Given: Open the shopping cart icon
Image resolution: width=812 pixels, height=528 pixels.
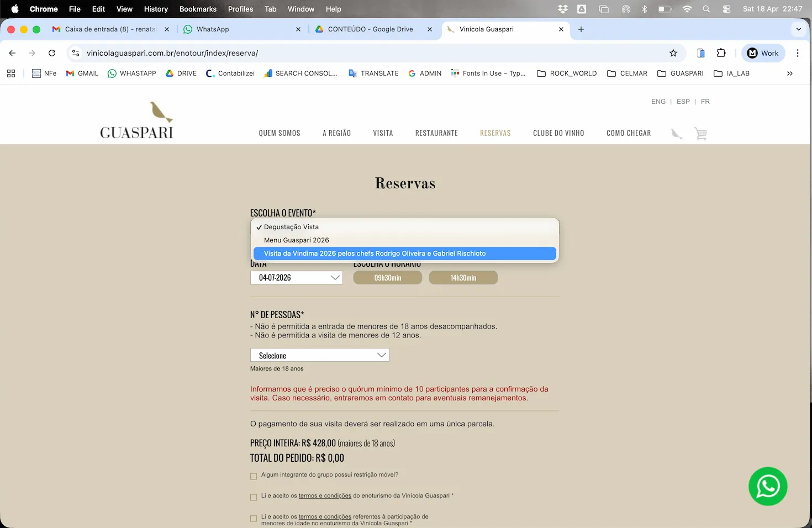Looking at the screenshot, I should click(x=700, y=134).
